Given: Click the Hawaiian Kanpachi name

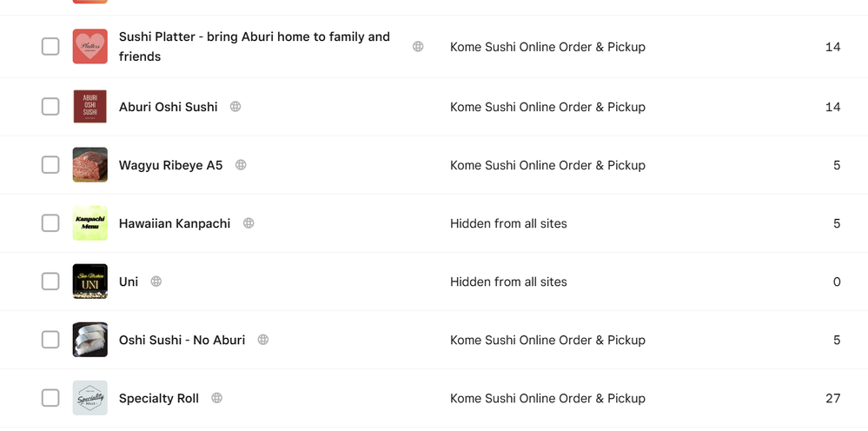Looking at the screenshot, I should click(175, 223).
